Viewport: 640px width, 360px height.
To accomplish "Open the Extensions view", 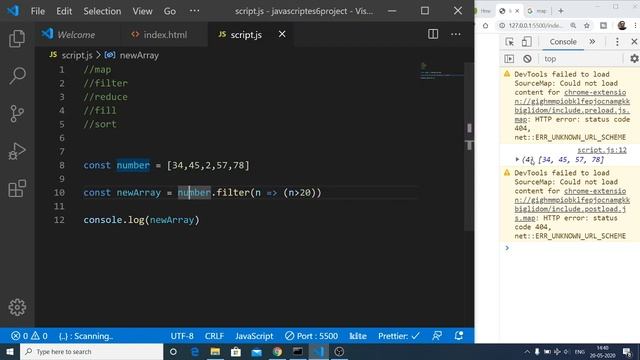I will click(x=17, y=188).
